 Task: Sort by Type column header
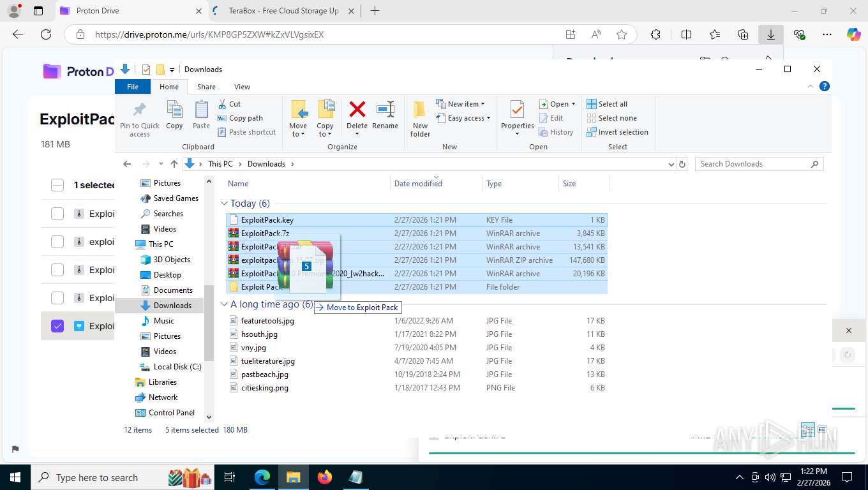tap(520, 184)
